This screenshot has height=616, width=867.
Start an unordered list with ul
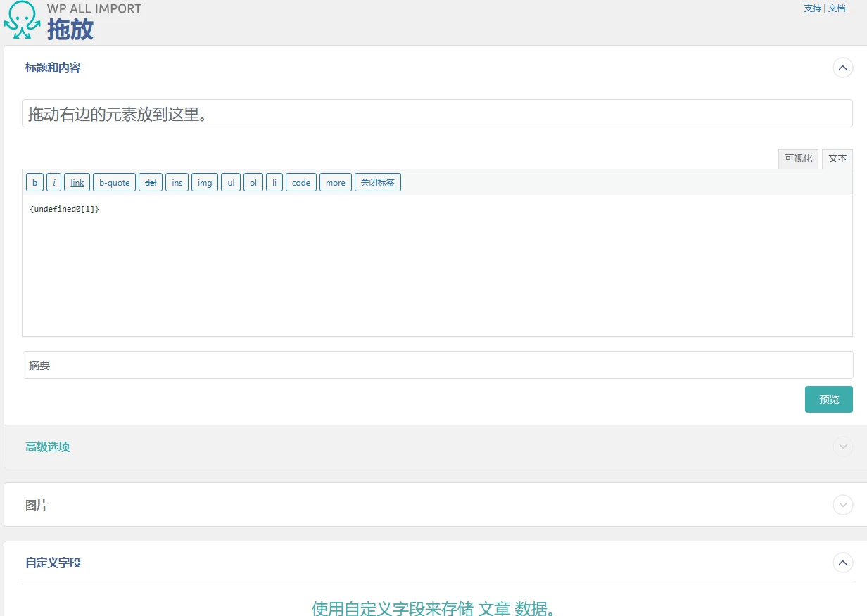231,182
